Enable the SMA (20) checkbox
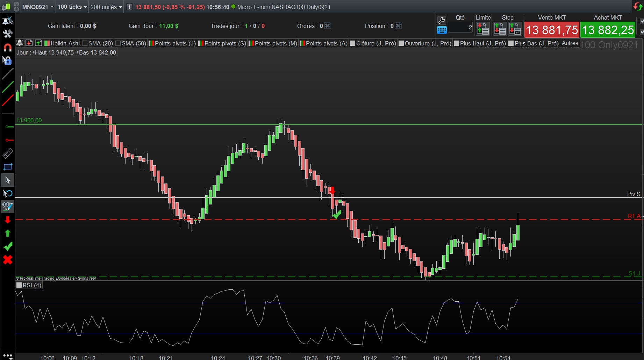This screenshot has height=360, width=644. coord(85,43)
